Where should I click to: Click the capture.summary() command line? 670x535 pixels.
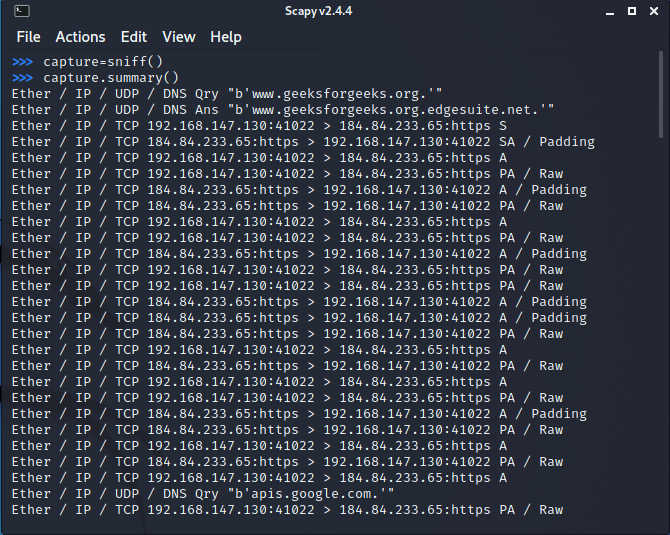[x=110, y=78]
